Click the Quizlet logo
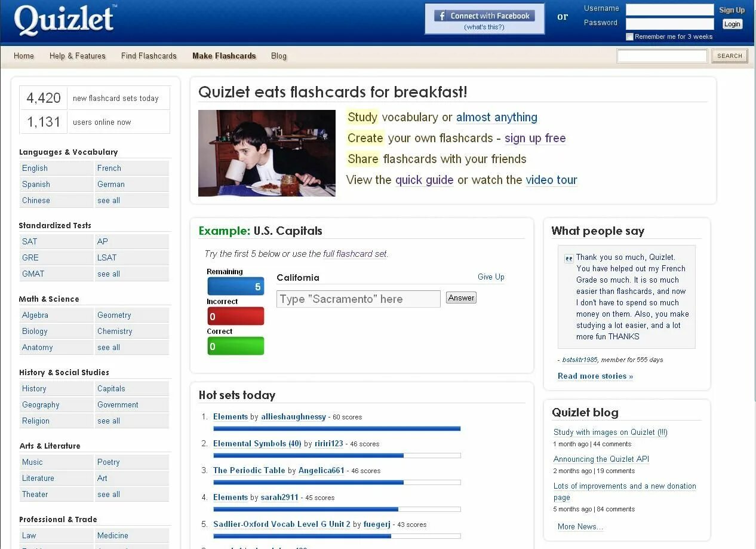The image size is (756, 549). (65, 20)
